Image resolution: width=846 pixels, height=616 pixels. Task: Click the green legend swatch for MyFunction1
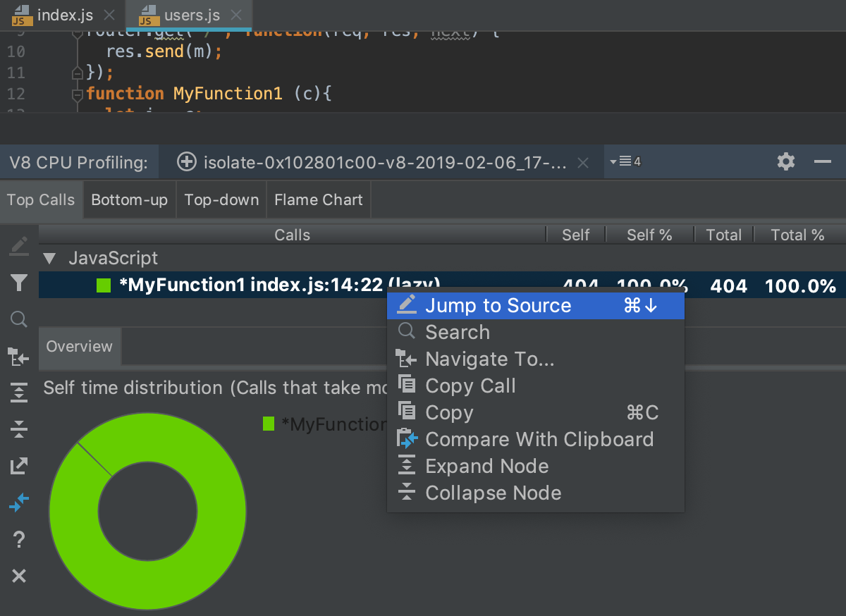click(269, 424)
